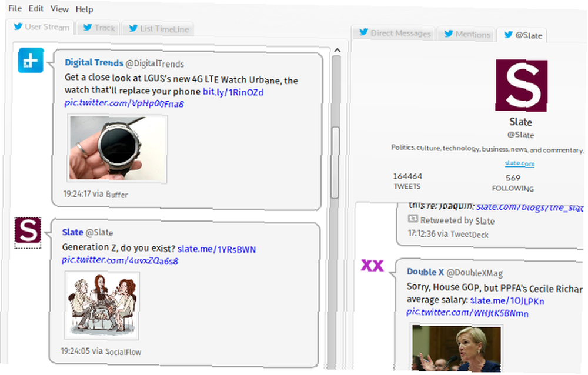Click the retweet icon beside Retweeted by Slate
Image resolution: width=588 pixels, height=375 pixels.
coord(413,219)
